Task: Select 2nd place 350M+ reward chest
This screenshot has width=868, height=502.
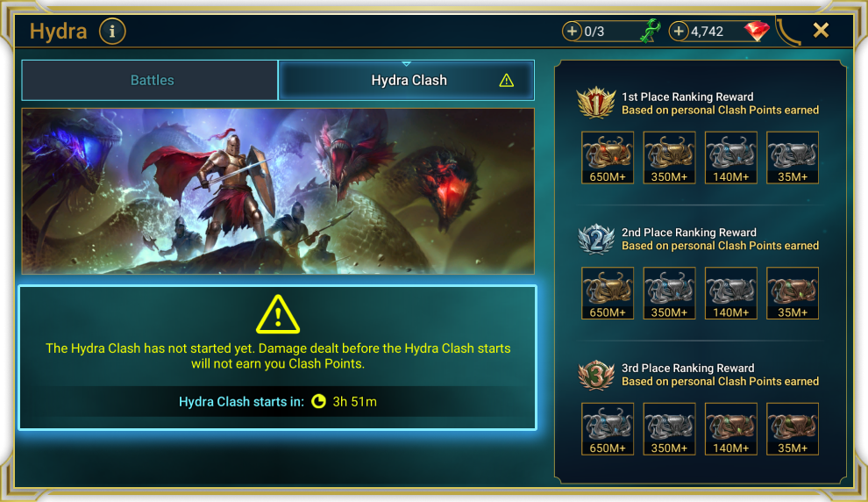Action: pos(669,293)
